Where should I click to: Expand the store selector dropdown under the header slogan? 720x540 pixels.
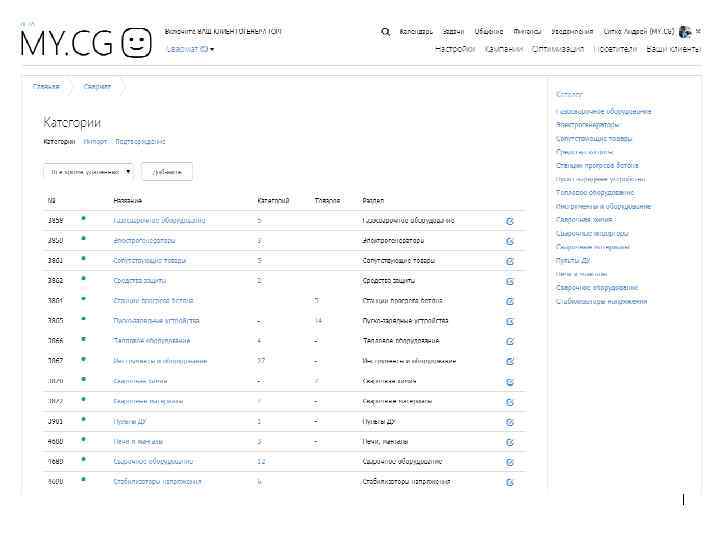[190, 48]
